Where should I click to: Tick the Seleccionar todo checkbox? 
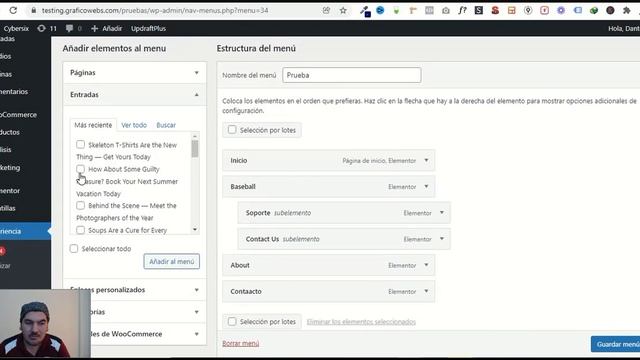click(x=74, y=249)
